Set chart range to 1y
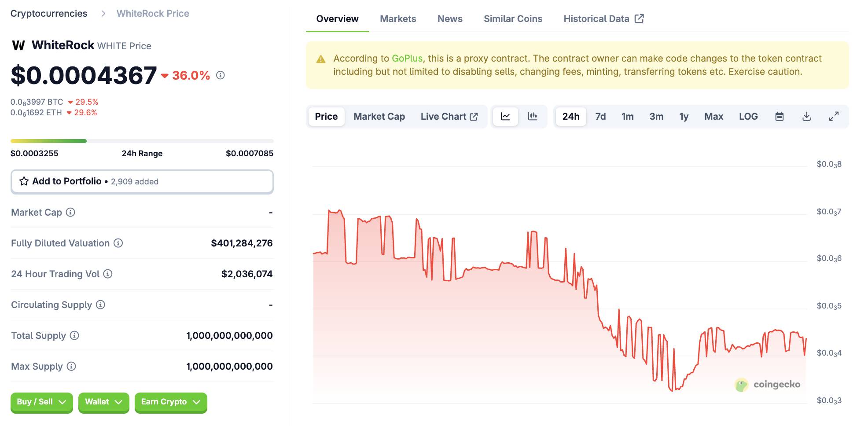 [x=684, y=117]
